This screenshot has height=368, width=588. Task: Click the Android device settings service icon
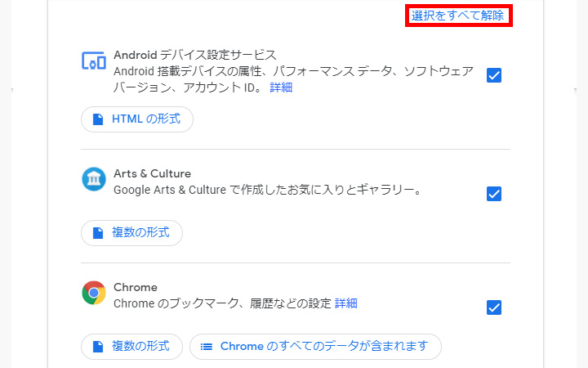[x=94, y=61]
